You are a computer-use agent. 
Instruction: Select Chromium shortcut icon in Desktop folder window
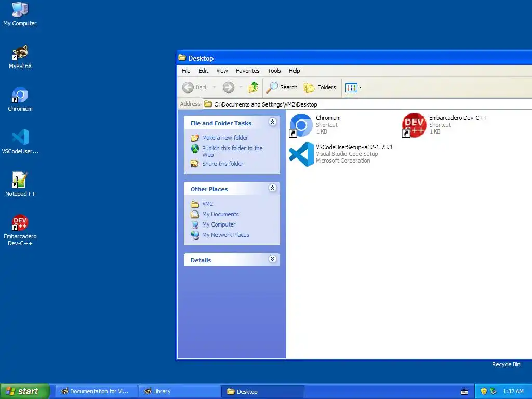(301, 125)
